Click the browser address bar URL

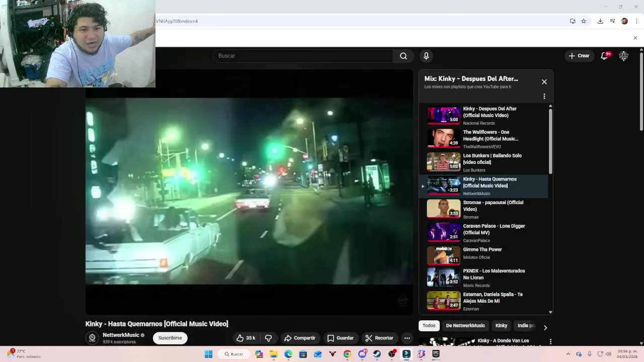coord(177,21)
